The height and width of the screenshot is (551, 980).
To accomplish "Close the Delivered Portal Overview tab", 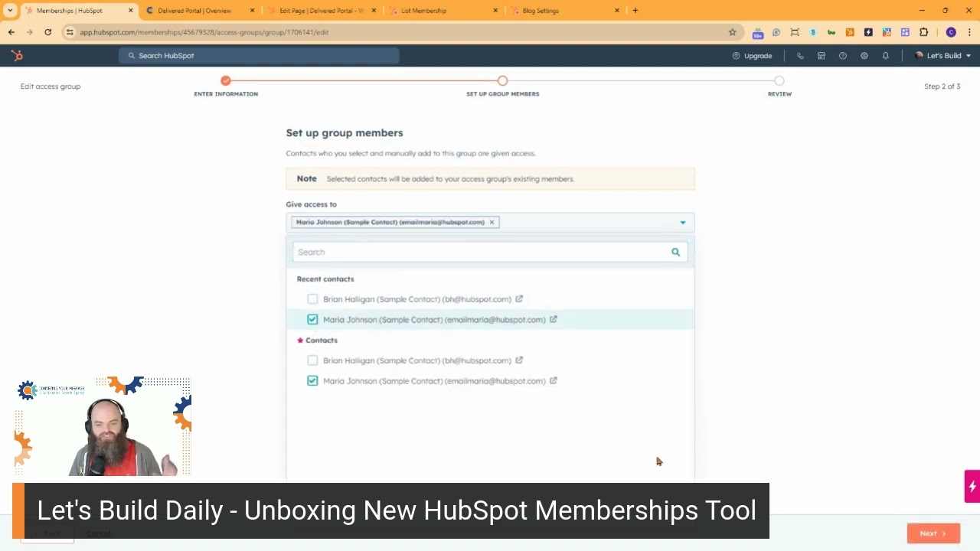I will coord(252,11).
